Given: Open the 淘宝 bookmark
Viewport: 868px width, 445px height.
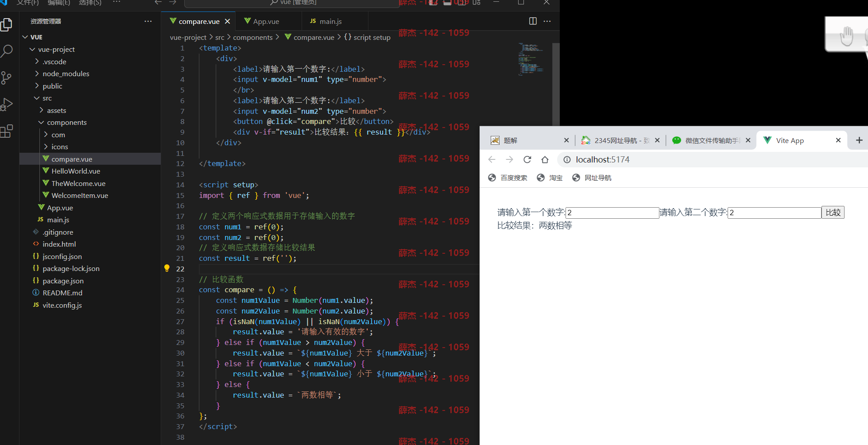Looking at the screenshot, I should (x=550, y=178).
